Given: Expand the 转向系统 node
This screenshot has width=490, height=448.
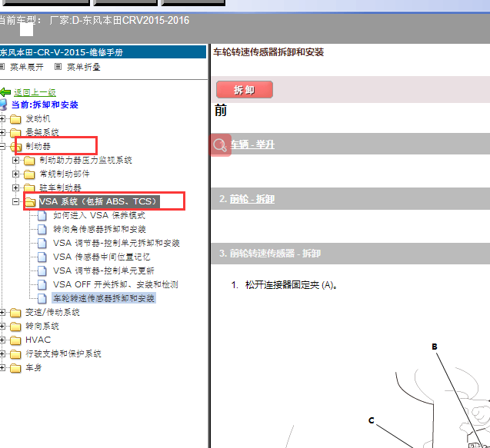Looking at the screenshot, I should (2, 327).
